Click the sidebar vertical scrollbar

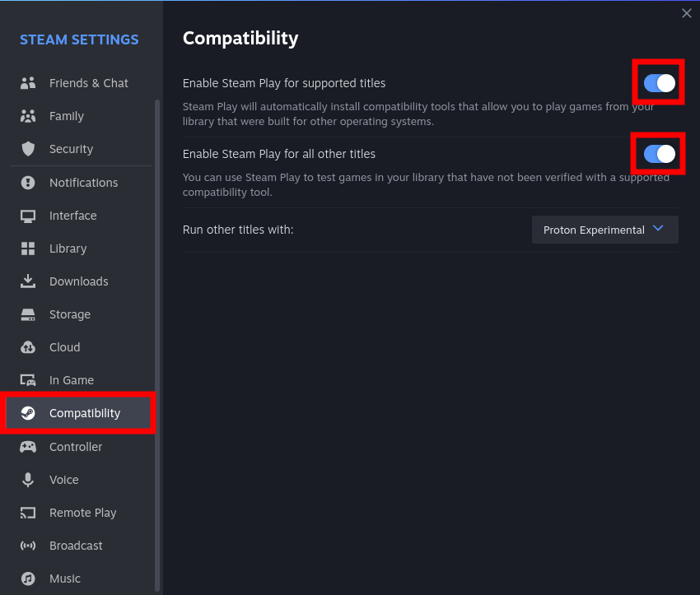157,329
